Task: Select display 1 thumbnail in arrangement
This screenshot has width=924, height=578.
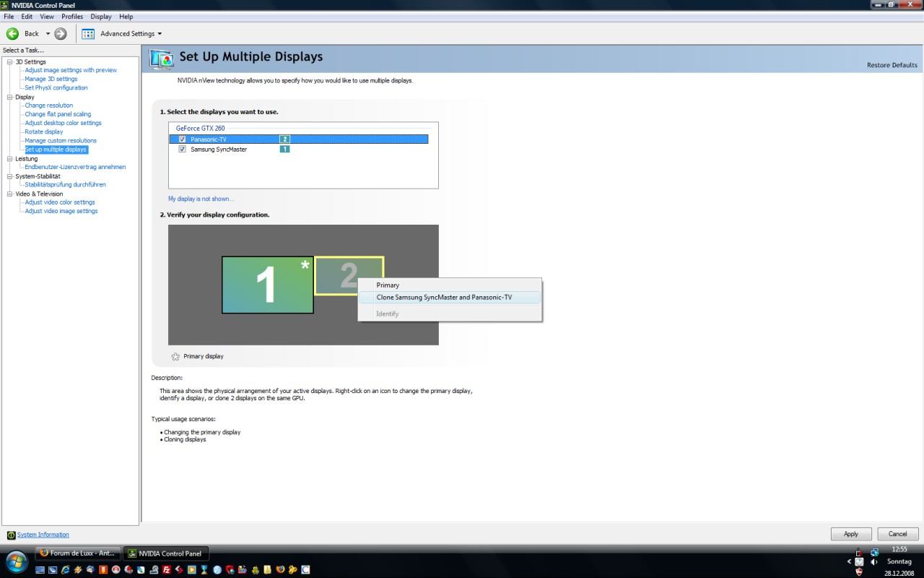Action: 268,285
